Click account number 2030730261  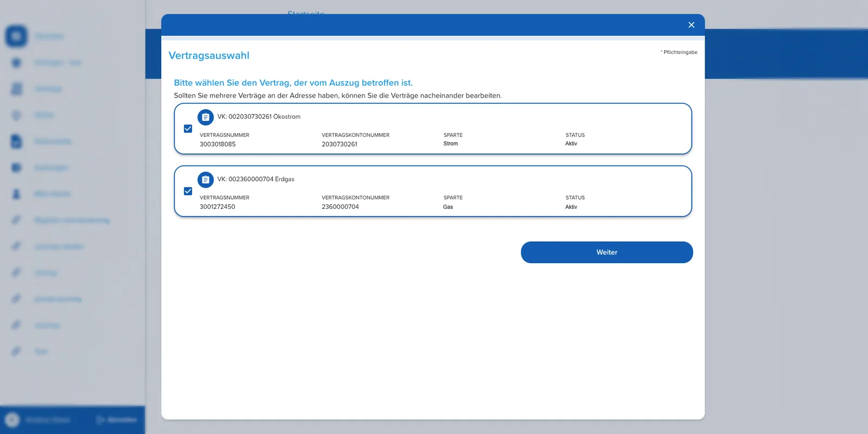point(340,144)
